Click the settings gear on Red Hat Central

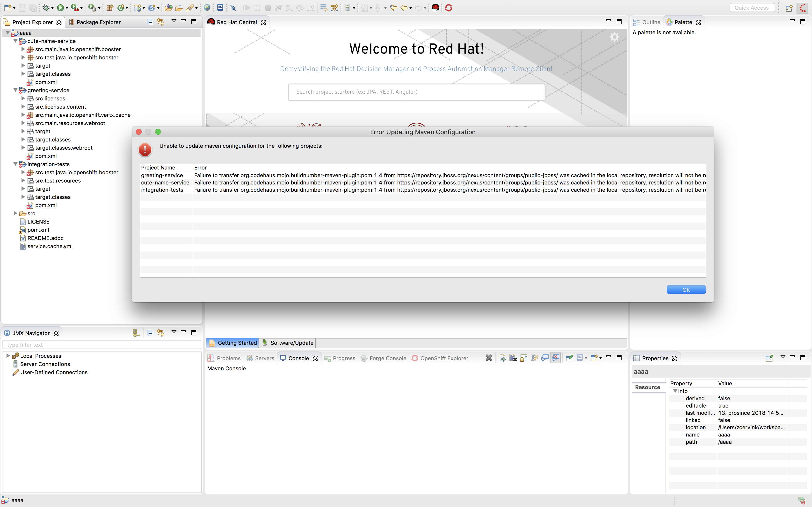[614, 37]
